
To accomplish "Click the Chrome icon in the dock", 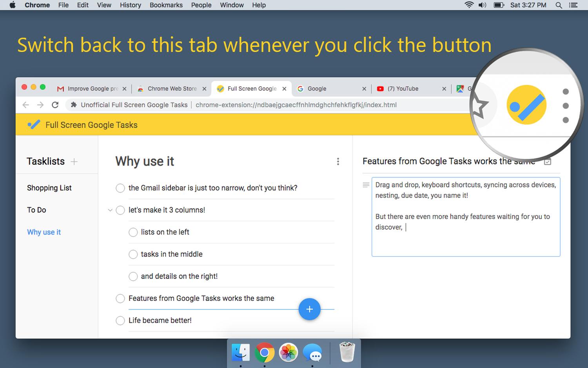I will click(264, 353).
